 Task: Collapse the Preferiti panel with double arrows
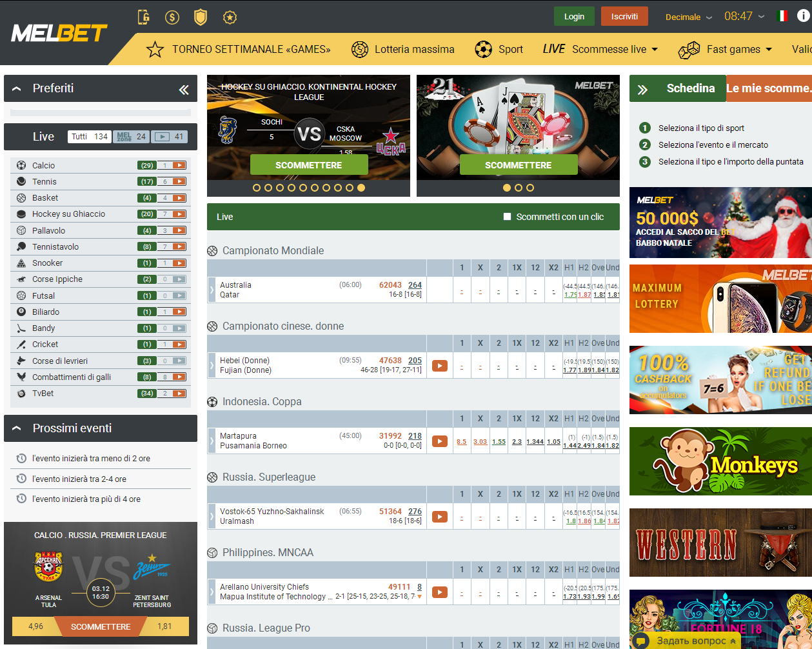click(184, 90)
